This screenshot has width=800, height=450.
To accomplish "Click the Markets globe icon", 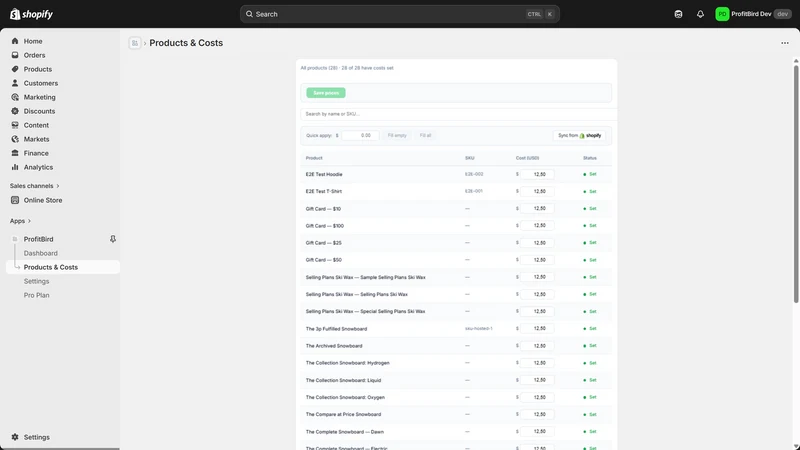I will click(15, 139).
